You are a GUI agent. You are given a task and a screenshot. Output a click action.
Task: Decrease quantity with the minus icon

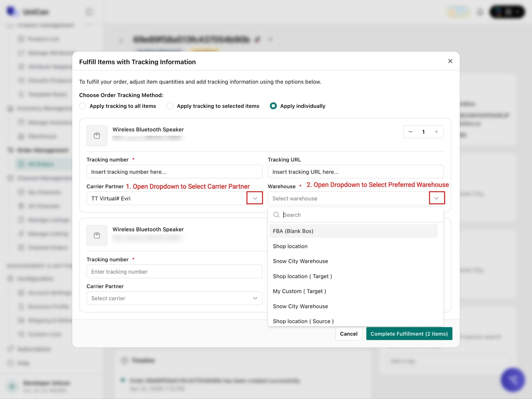coord(410,132)
